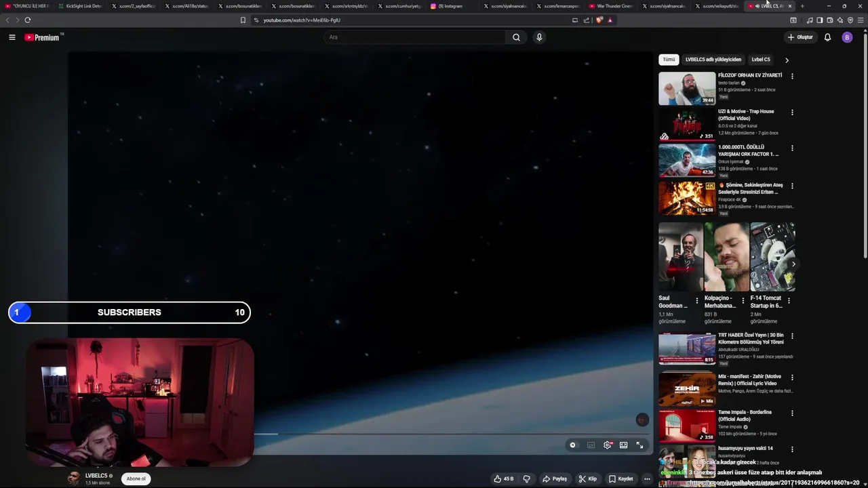Open more actions ellipsis under video
868x488 pixels.
point(647,479)
